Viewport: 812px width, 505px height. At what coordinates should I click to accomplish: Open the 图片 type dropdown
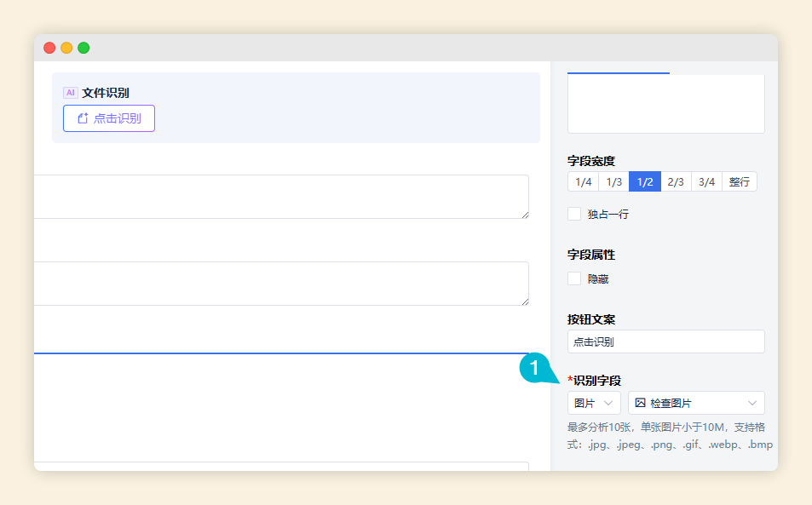pos(594,403)
